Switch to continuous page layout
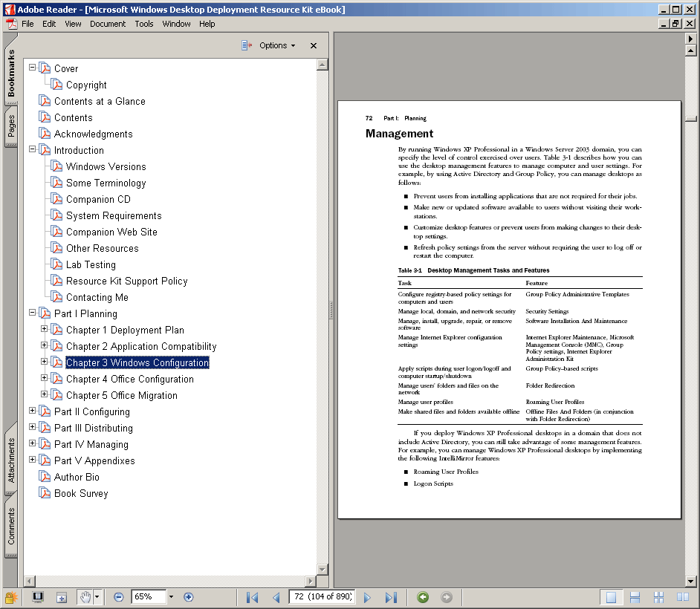Viewport: 700px width, 609px height. click(x=635, y=597)
